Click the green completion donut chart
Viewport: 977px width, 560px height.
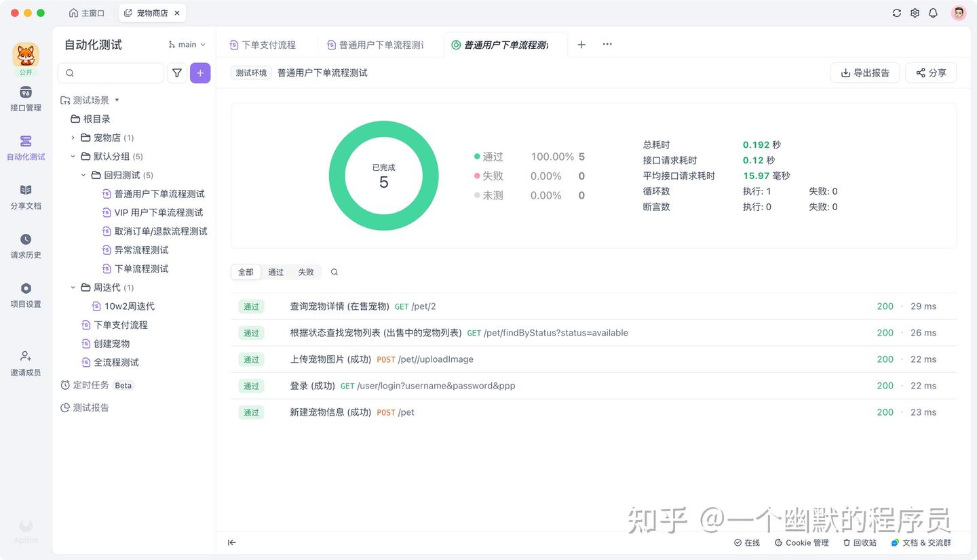tap(383, 176)
